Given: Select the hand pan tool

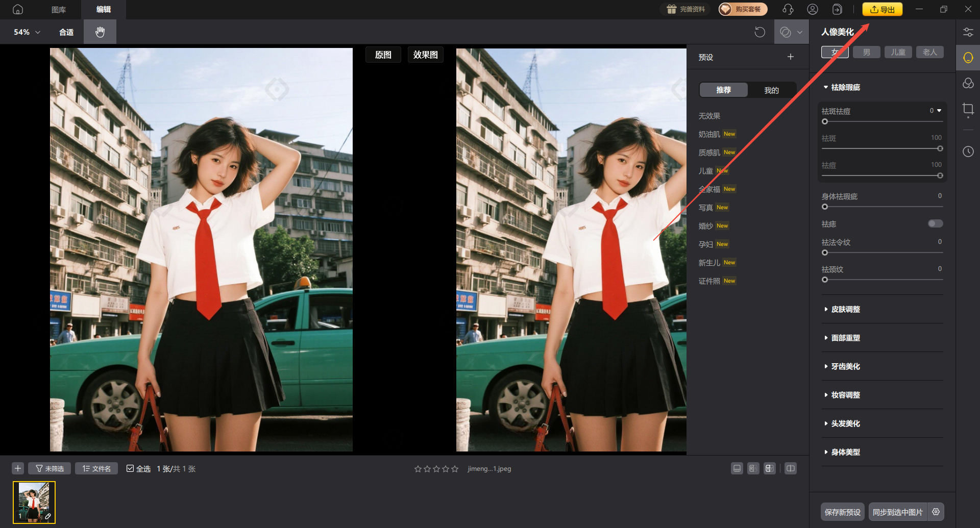Looking at the screenshot, I should [x=100, y=32].
